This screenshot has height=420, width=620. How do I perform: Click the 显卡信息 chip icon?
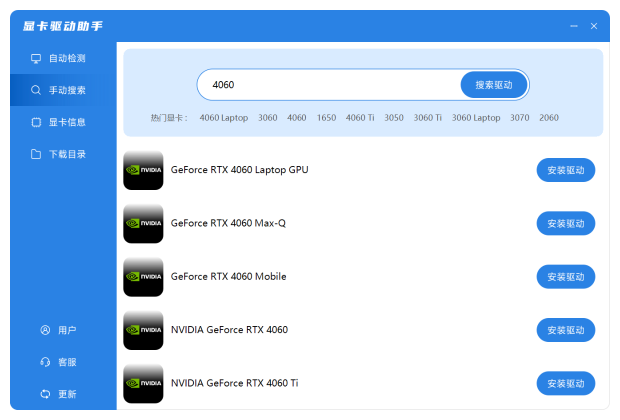36,122
